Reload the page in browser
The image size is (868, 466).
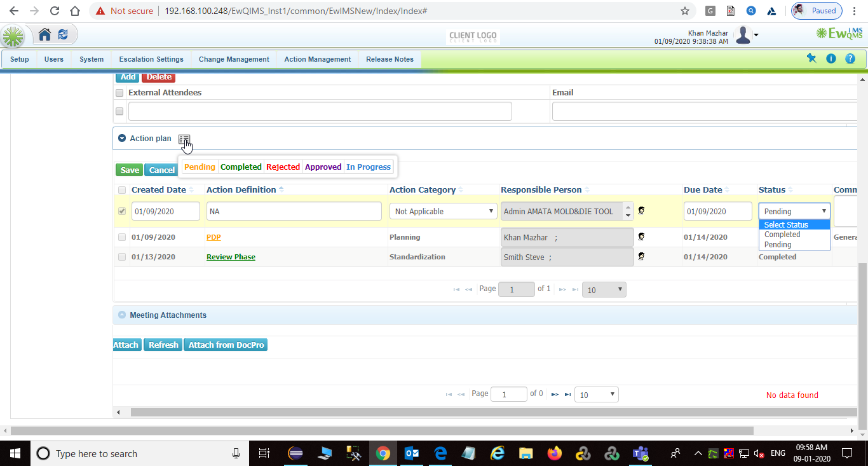pos(55,11)
